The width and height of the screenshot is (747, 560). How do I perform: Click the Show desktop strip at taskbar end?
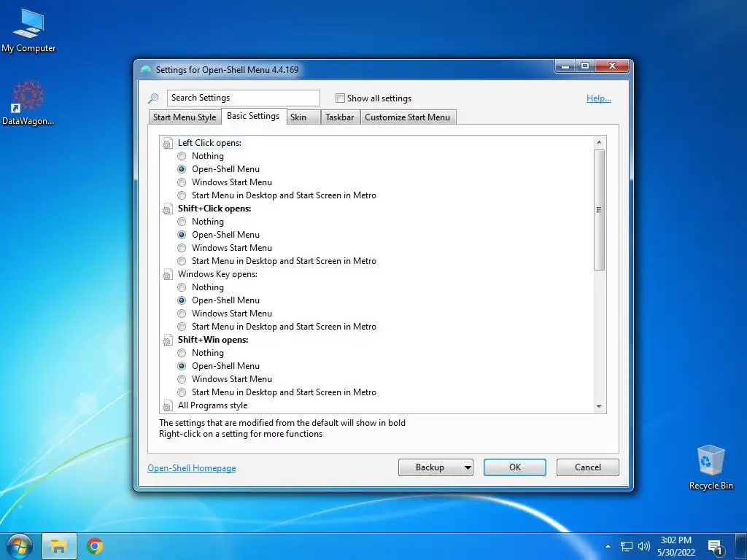click(x=741, y=546)
